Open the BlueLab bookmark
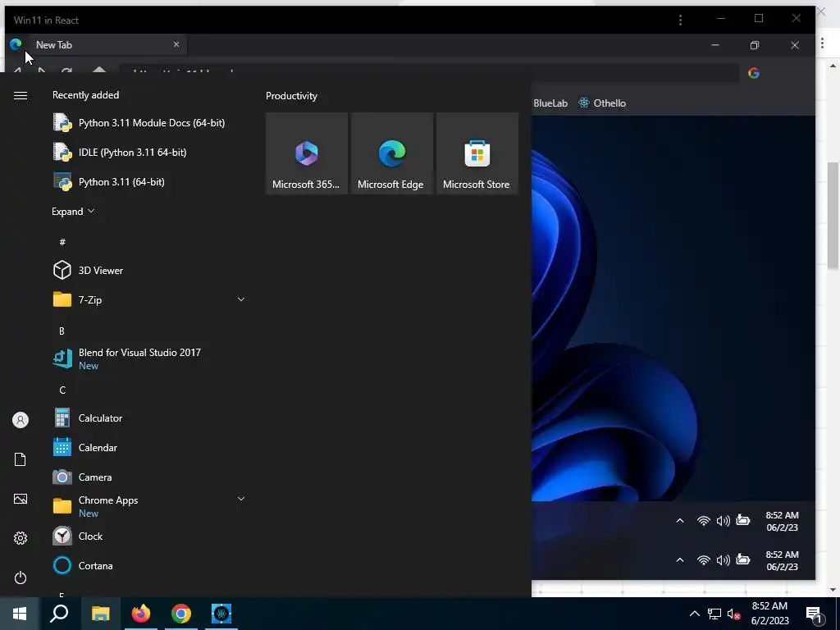 pos(550,103)
